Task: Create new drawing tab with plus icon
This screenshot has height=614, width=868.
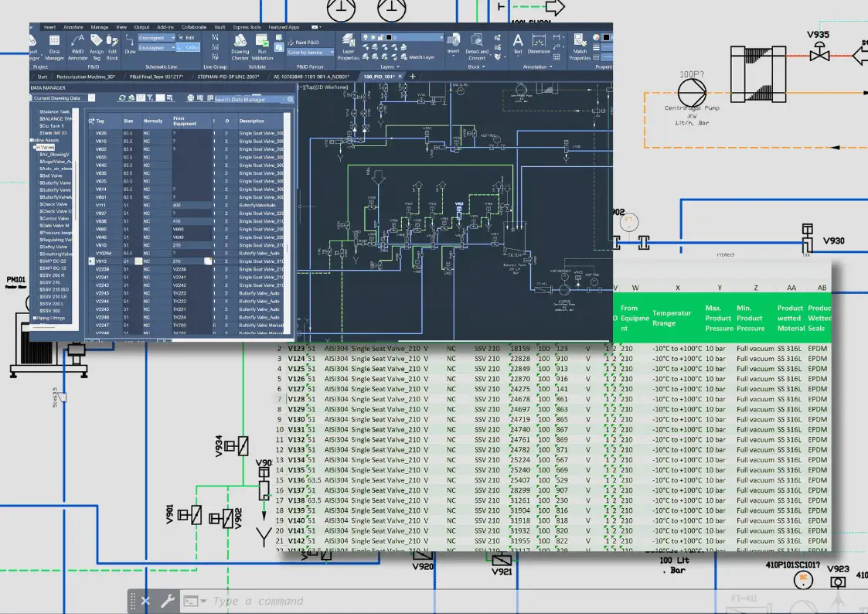Action: point(413,77)
